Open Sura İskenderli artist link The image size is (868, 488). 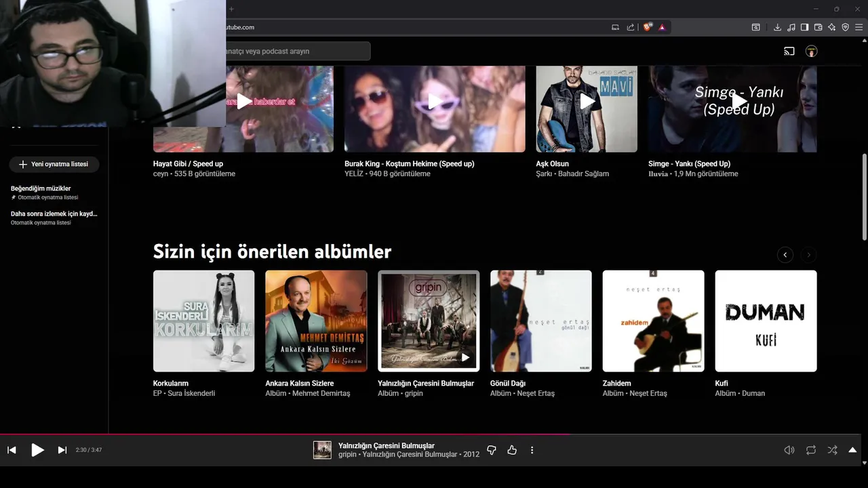tap(191, 393)
